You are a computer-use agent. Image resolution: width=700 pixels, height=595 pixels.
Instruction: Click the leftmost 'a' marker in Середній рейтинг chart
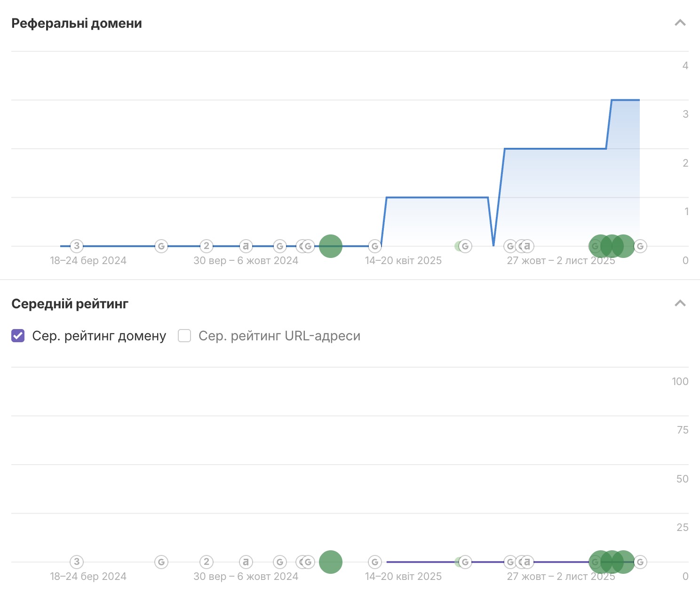click(246, 562)
